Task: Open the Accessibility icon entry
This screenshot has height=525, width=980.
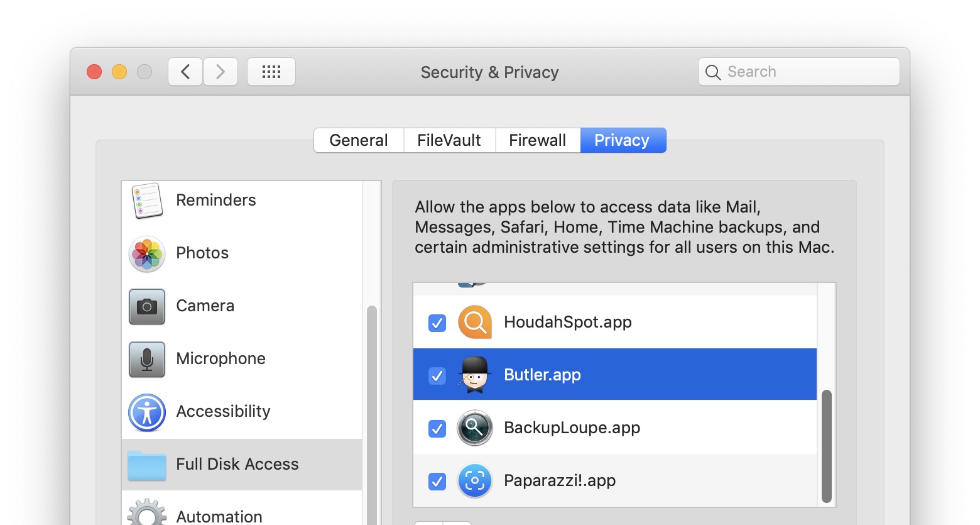Action: pyautogui.click(x=147, y=412)
